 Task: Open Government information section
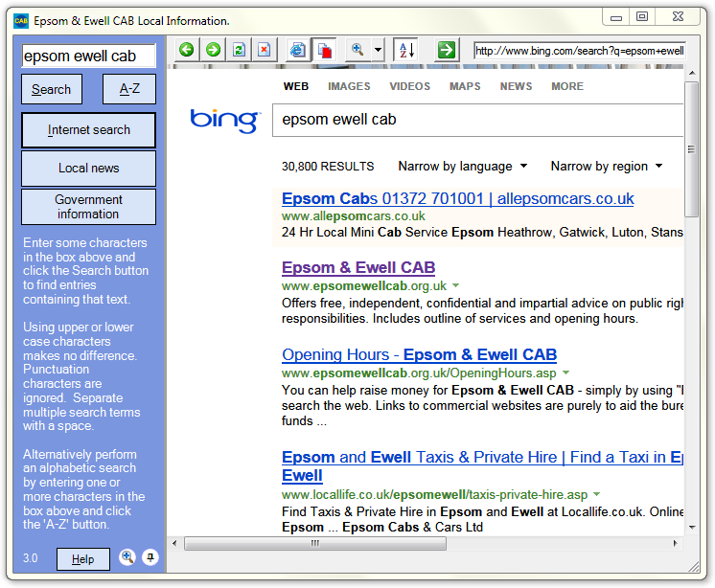point(88,207)
